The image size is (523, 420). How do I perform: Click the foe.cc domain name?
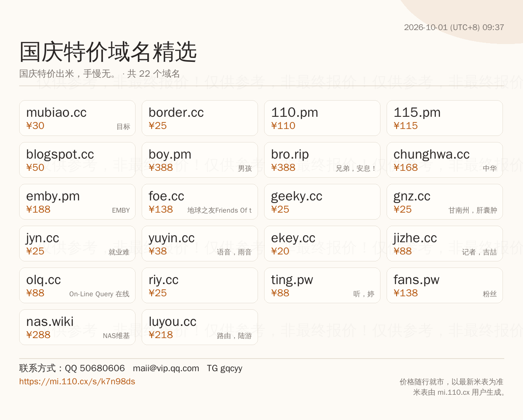coord(166,196)
